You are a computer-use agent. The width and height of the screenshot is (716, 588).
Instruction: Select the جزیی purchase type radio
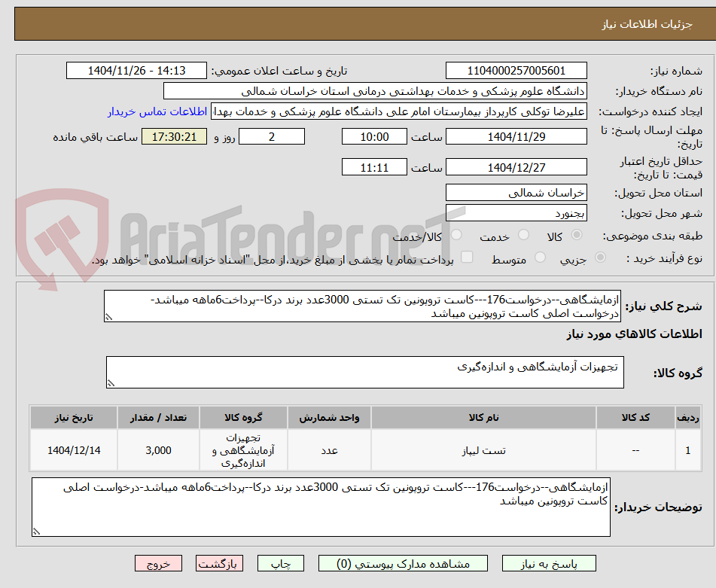601,257
